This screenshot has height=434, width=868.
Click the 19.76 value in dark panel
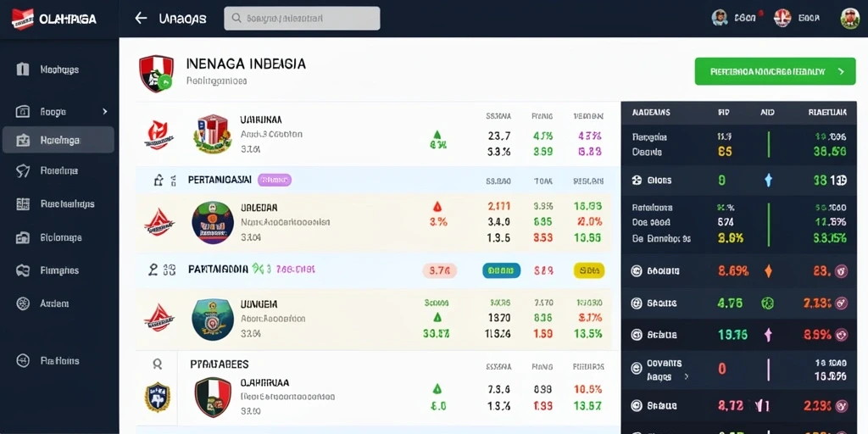pyautogui.click(x=732, y=334)
